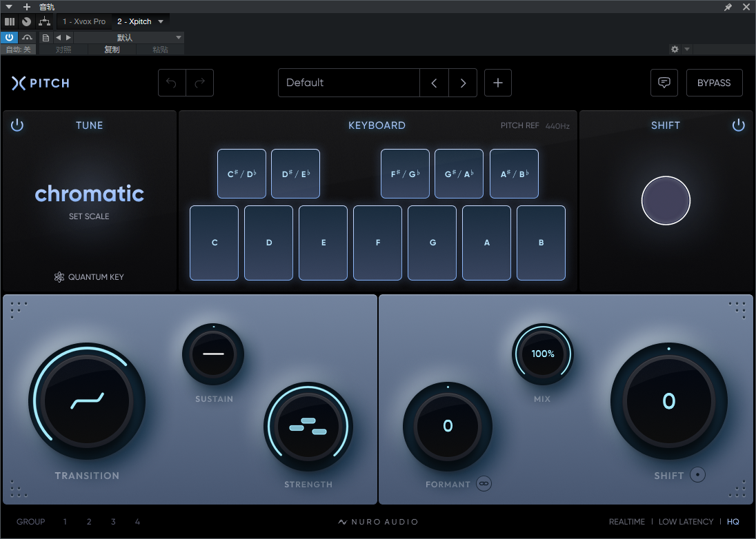Select GROUP 3
Image resolution: width=756 pixels, height=539 pixels.
pos(113,522)
